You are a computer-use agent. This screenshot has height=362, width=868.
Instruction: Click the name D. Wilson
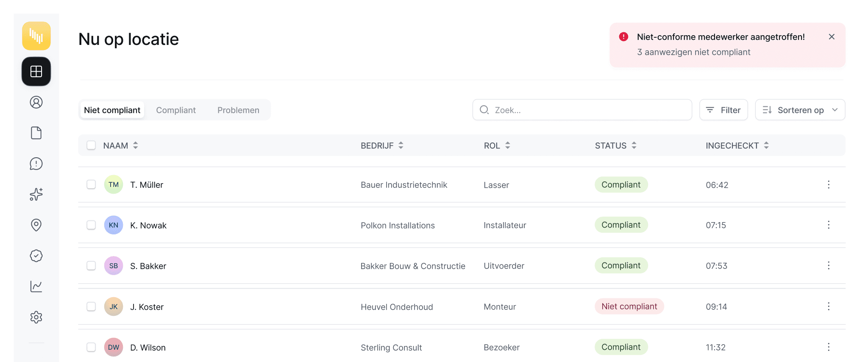(x=148, y=348)
